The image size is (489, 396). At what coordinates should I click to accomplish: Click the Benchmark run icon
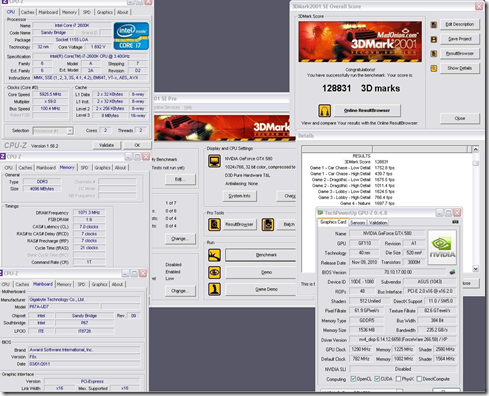[214, 255]
